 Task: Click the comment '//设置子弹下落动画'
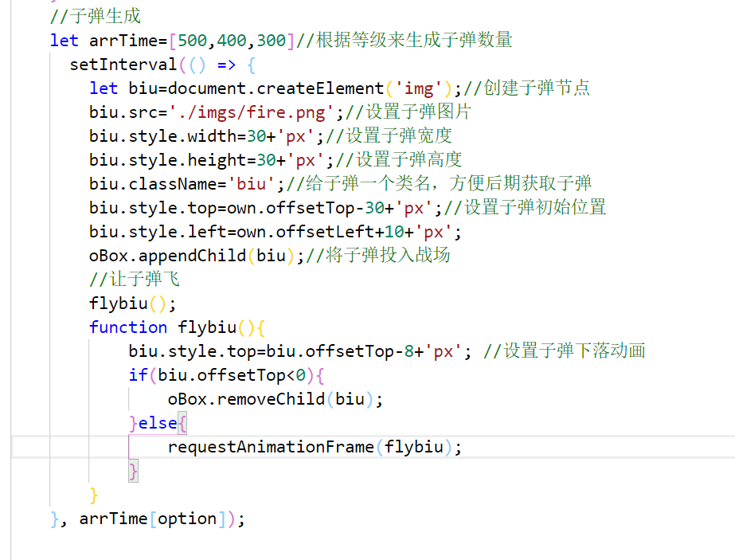coord(565,350)
